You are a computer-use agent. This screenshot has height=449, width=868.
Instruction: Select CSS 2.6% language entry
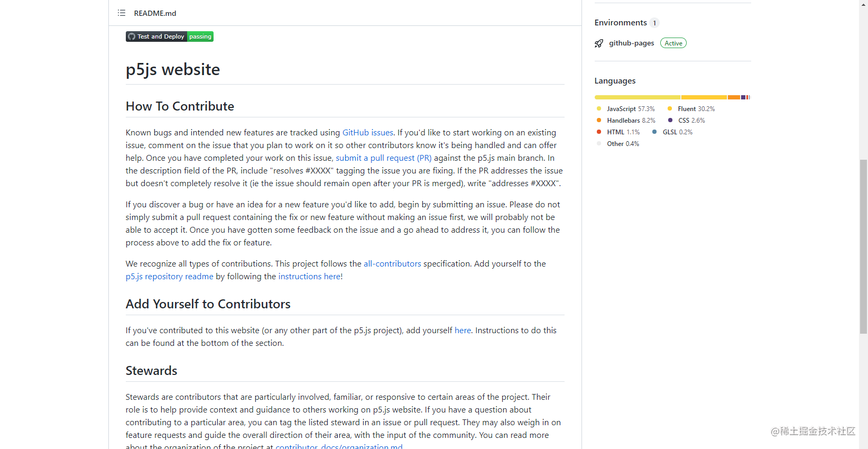[686, 121]
